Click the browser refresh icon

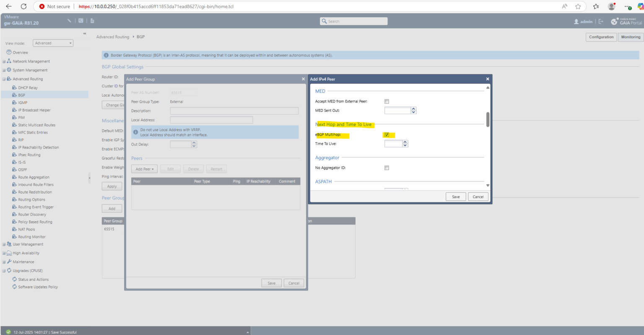[x=23, y=6]
